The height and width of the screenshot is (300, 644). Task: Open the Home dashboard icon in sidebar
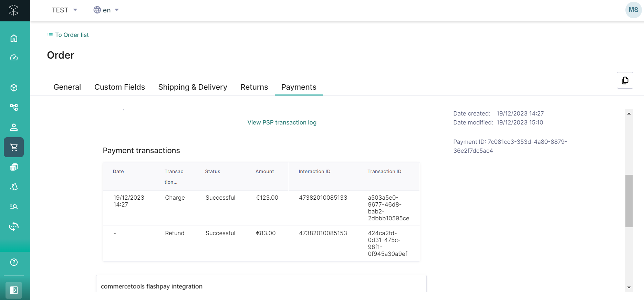14,38
